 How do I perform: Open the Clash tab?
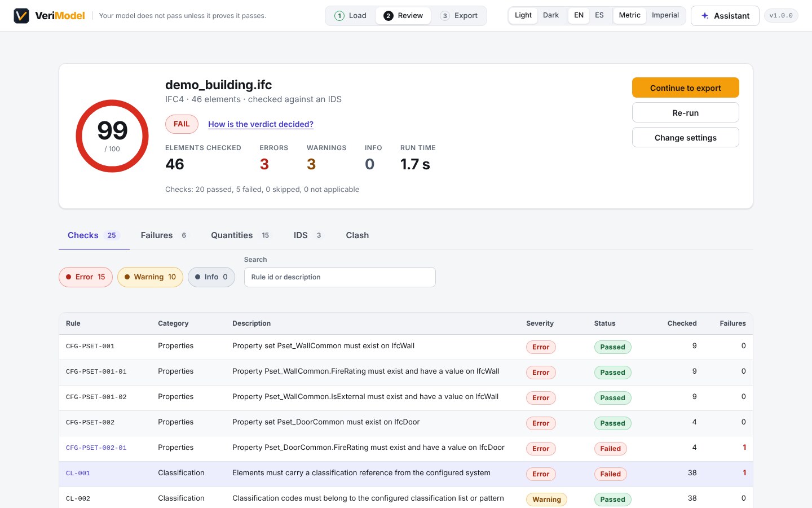[357, 235]
